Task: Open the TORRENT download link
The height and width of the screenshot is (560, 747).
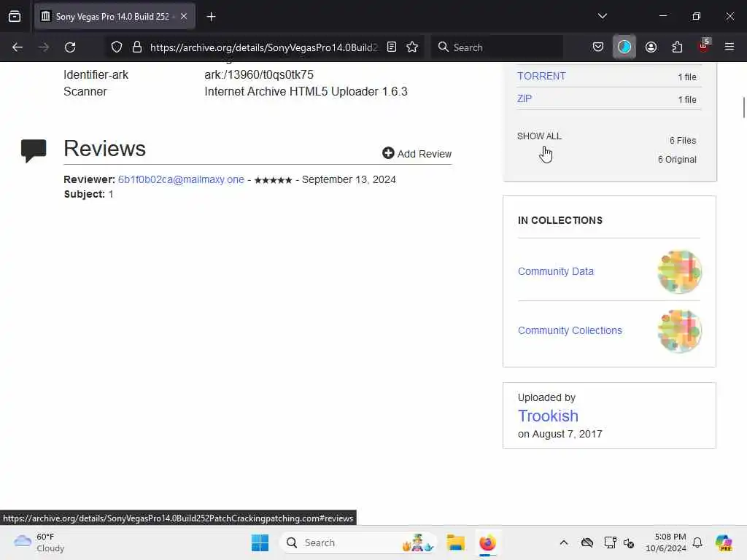Action: pos(542,76)
